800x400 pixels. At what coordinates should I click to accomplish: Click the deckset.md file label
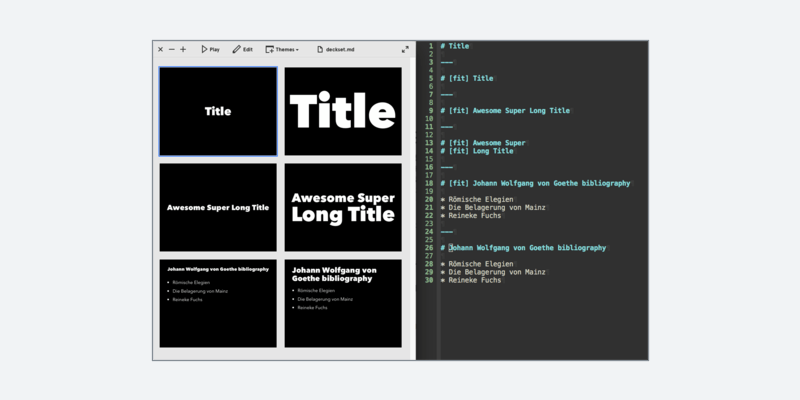pos(336,49)
